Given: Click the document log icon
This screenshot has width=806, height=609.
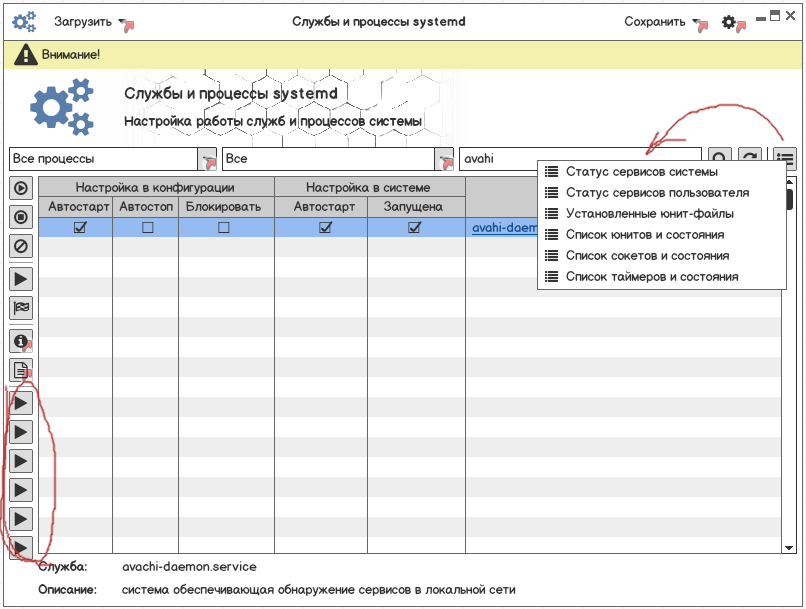Looking at the screenshot, I should [20, 370].
